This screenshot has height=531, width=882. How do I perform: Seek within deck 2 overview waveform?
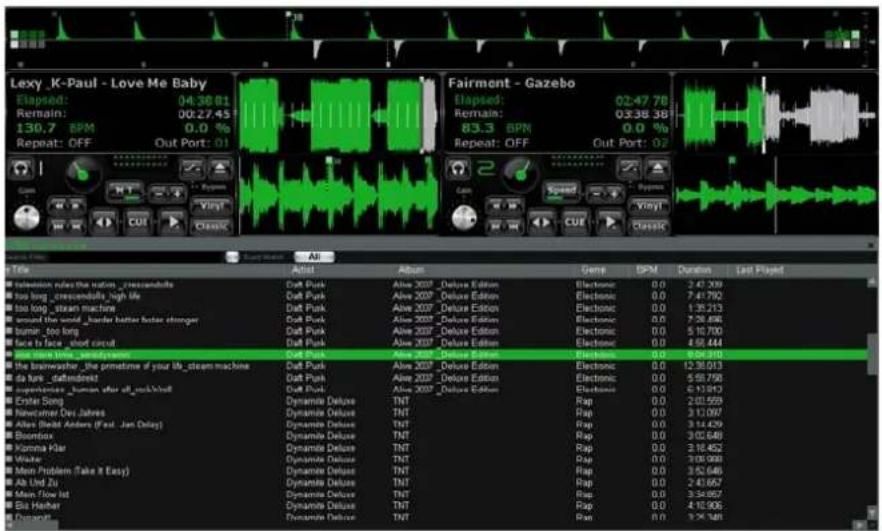point(776,115)
